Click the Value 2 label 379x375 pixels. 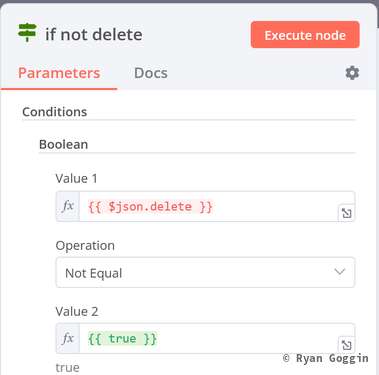(x=77, y=311)
